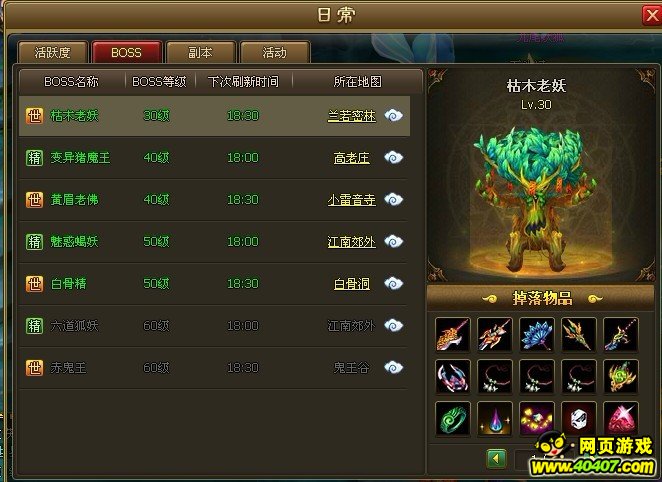Screen dimensions: 662x482
Task: Click the golden green amulet drop item
Action: (x=621, y=376)
